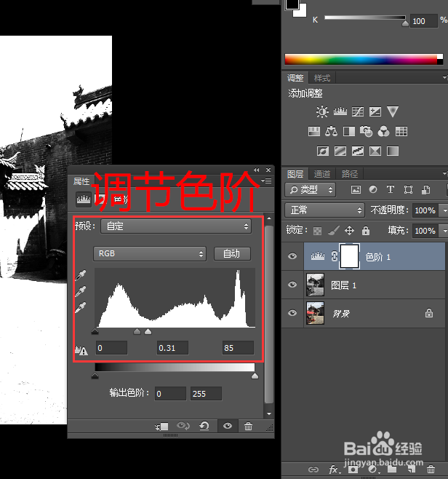448x479 pixels.
Task: Toggle the shape layer filter
Action: tap(408, 190)
